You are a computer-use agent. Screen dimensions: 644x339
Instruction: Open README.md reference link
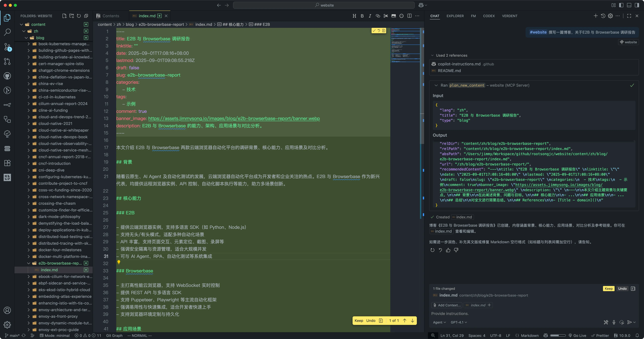coord(449,71)
